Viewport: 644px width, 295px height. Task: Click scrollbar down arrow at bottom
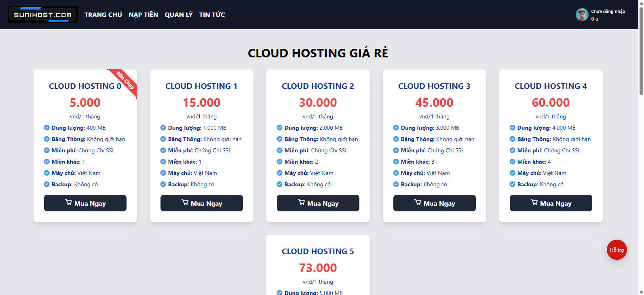point(641,292)
